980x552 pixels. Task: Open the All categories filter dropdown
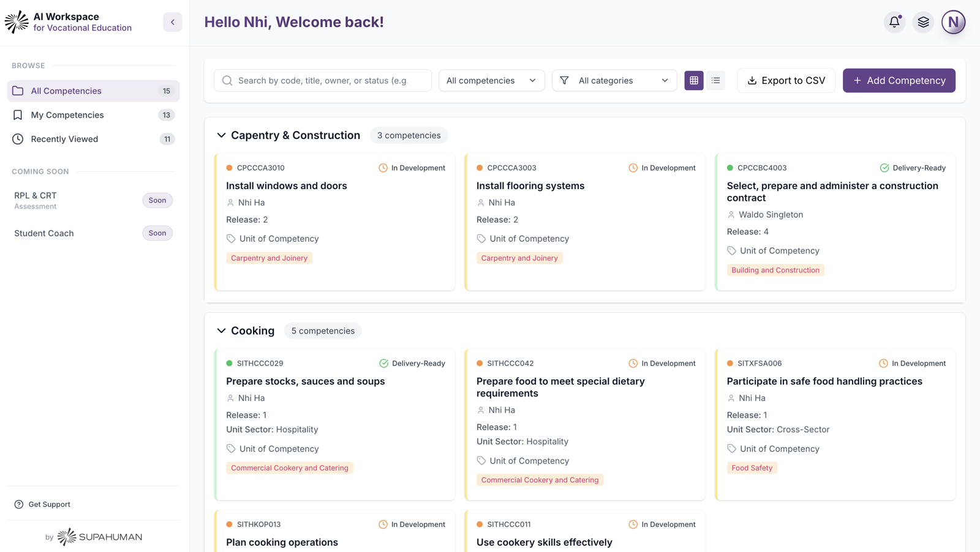614,81
